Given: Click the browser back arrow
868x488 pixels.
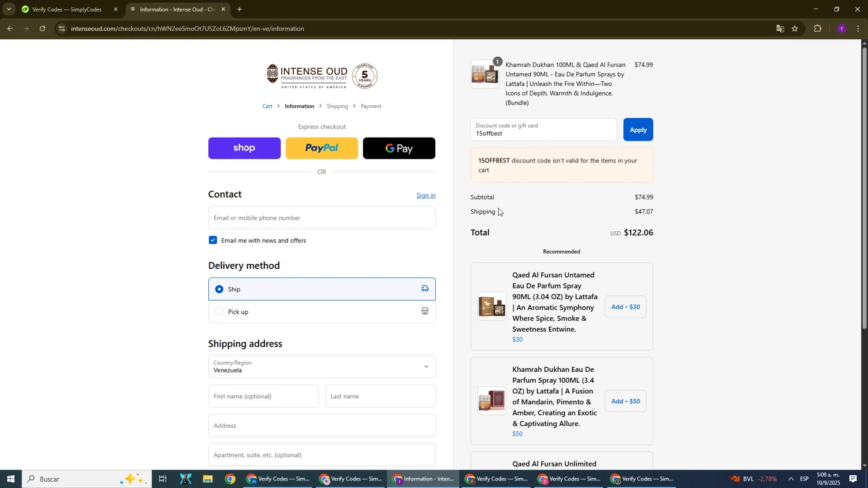Looking at the screenshot, I should pos(10,28).
